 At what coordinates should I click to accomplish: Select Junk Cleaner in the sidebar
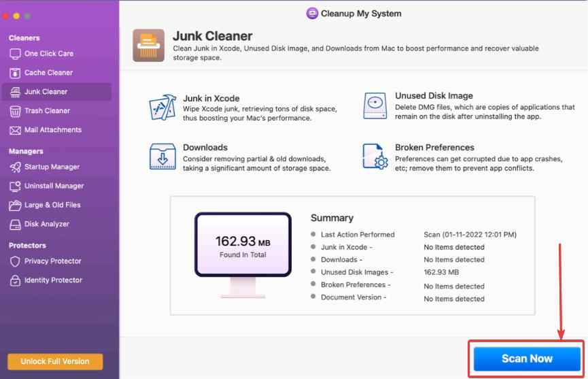pyautogui.click(x=46, y=92)
